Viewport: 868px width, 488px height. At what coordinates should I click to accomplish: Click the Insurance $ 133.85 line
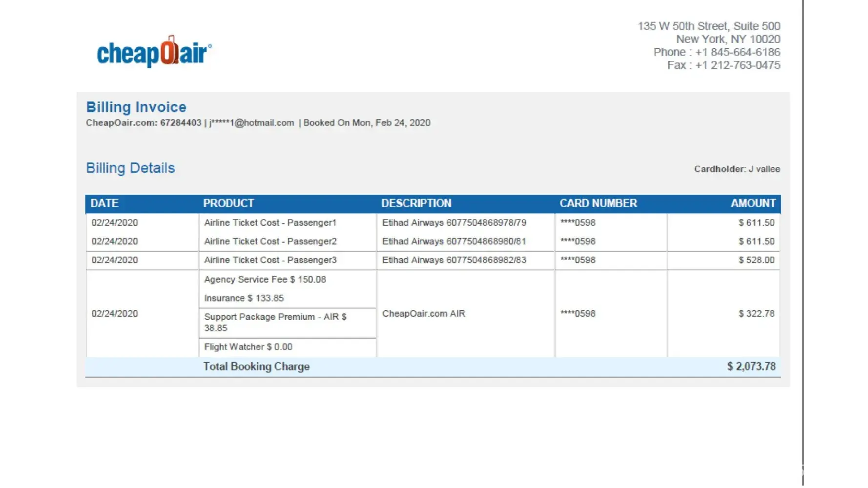(244, 298)
